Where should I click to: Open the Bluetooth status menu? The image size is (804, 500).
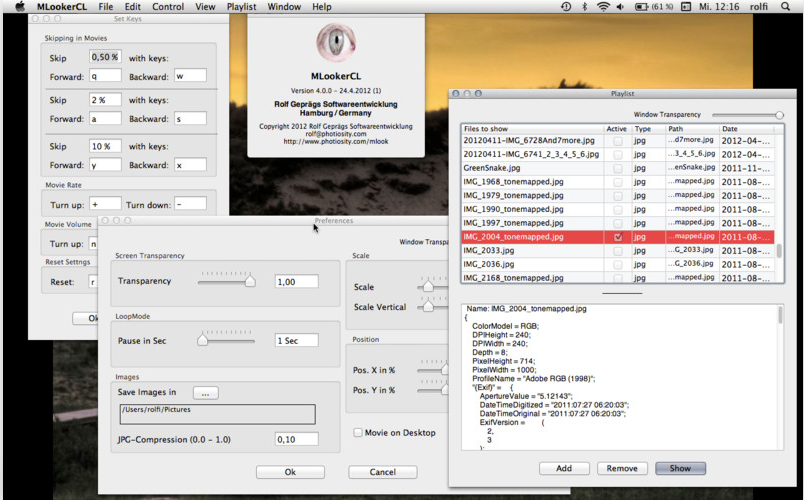point(584,7)
